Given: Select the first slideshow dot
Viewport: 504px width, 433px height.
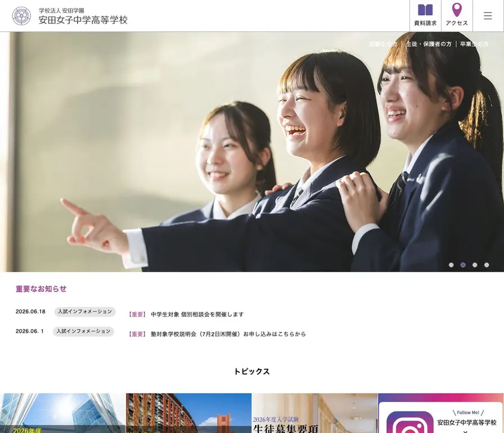Looking at the screenshot, I should 451,265.
